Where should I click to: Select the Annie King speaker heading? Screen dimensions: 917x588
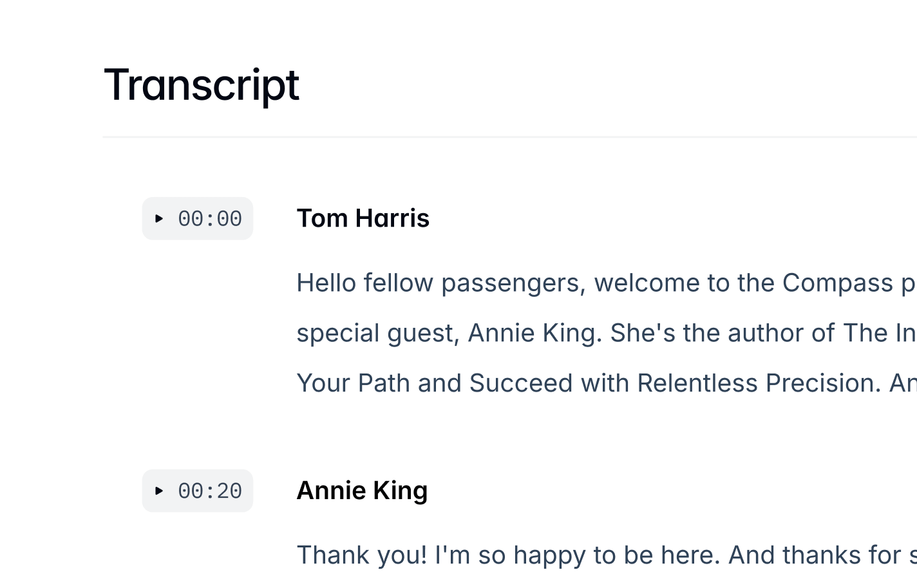click(x=362, y=491)
